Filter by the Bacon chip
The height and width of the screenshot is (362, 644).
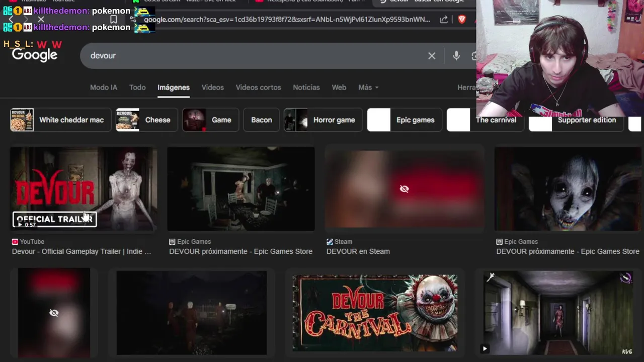(262, 120)
